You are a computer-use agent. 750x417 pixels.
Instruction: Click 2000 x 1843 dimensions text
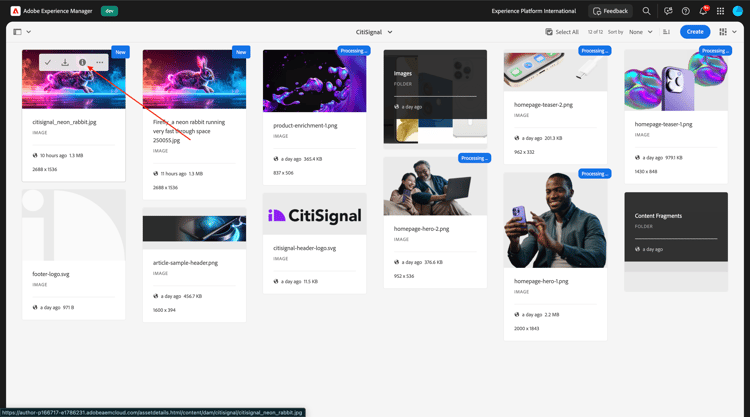pyautogui.click(x=527, y=329)
